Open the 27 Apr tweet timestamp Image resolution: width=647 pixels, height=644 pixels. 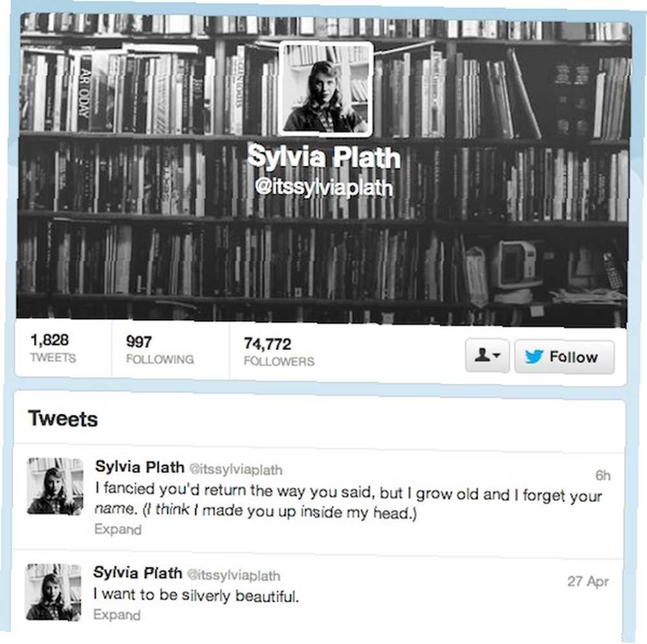coord(588,581)
